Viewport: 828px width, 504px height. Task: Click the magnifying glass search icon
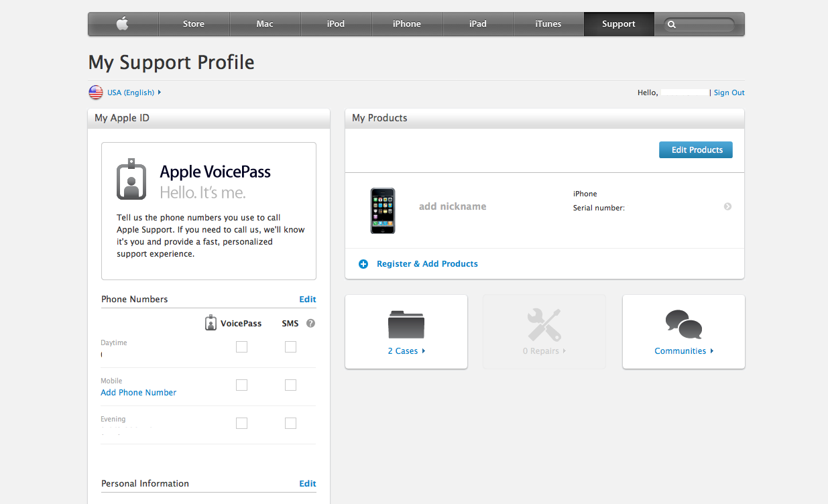click(x=672, y=25)
